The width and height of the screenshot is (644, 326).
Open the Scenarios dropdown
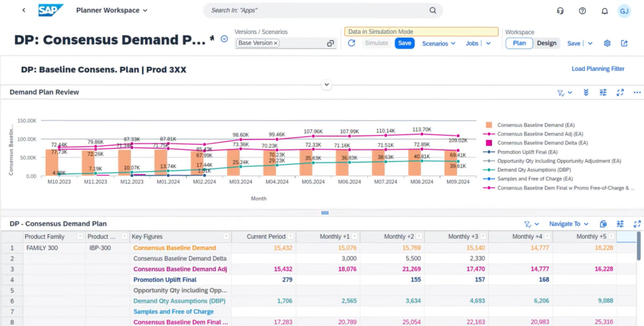[x=438, y=43]
